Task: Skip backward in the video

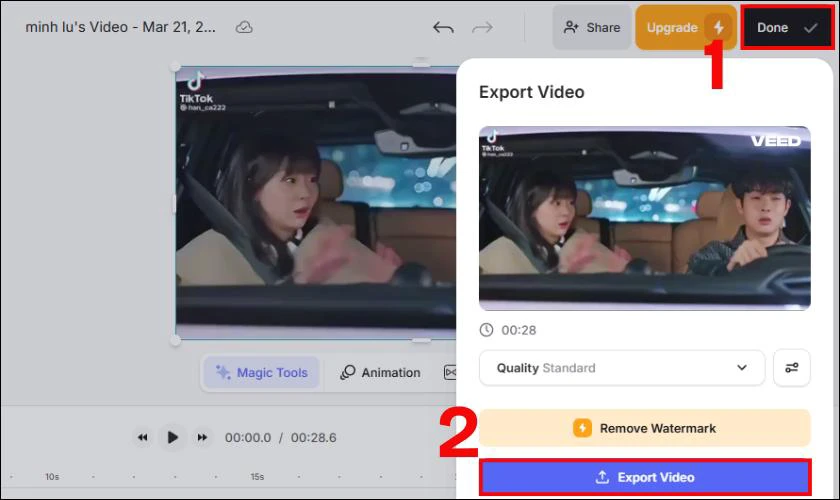Action: click(142, 437)
